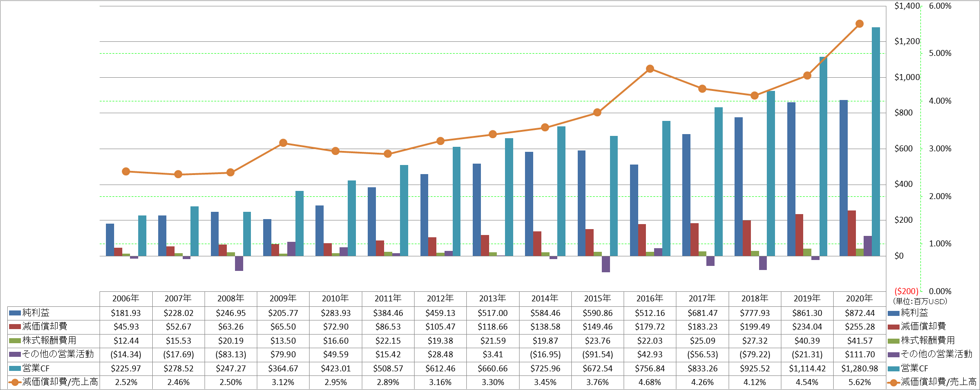Click the 2015年 negative purple bar
The width and height of the screenshot is (980, 390).
pos(605,264)
